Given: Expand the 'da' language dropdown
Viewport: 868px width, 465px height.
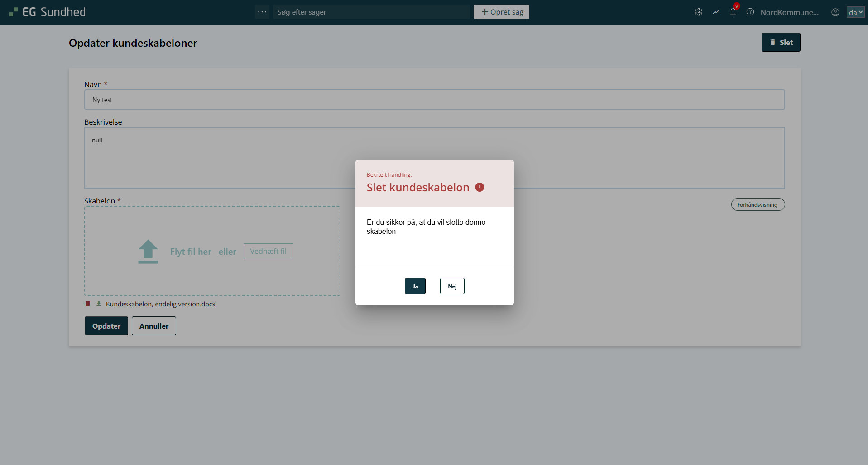Looking at the screenshot, I should point(855,12).
